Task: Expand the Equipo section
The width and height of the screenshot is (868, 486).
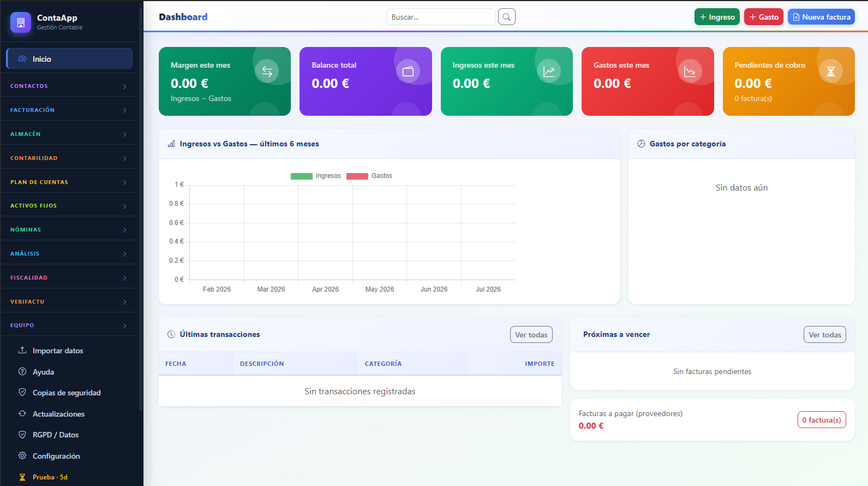Action: pos(69,325)
